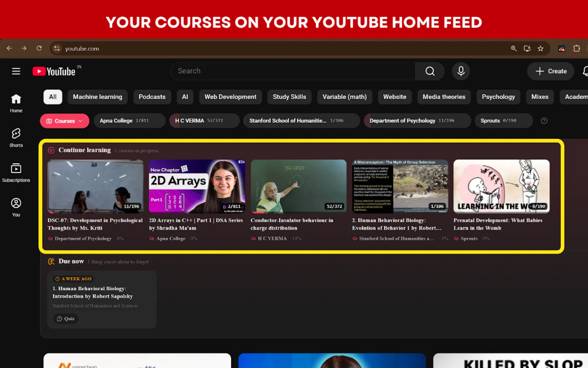Open Apna College course chip
Viewport: 588px width, 368px height.
pos(129,121)
